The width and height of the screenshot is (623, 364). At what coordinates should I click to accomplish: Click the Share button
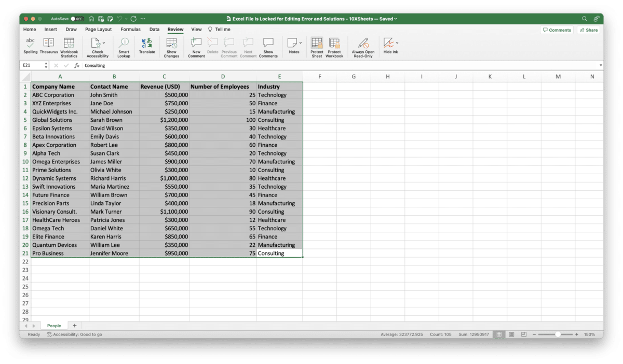[588, 30]
